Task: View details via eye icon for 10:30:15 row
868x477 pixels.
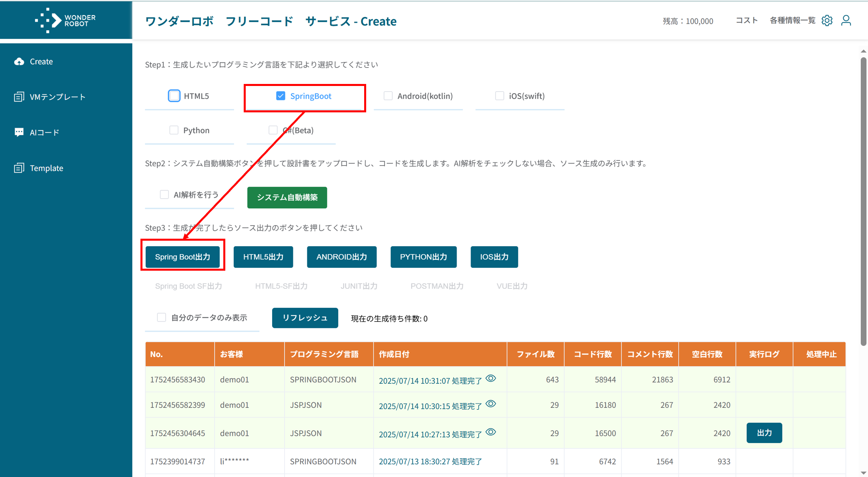Action: 491,404
